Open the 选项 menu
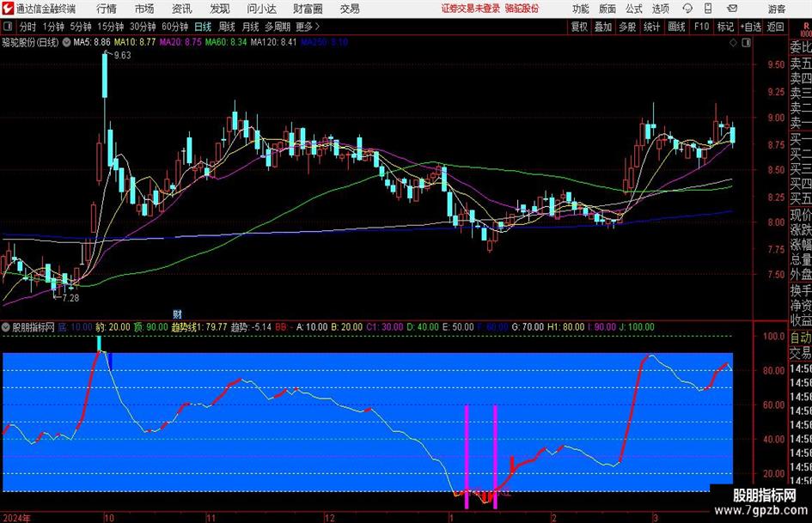This screenshot has width=812, height=523. click(660, 9)
